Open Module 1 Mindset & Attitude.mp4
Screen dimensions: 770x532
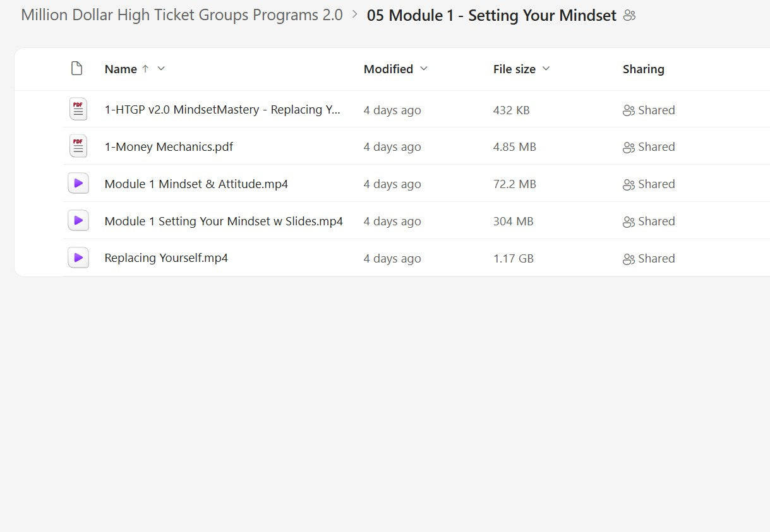pyautogui.click(x=196, y=184)
